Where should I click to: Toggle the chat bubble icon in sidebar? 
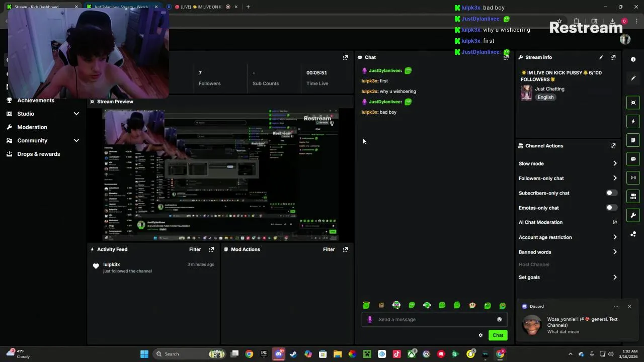tap(633, 159)
